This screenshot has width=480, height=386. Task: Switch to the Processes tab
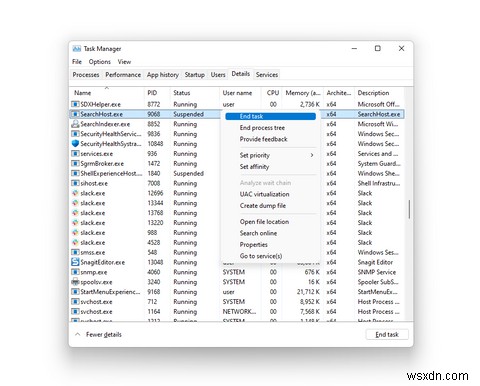click(86, 75)
